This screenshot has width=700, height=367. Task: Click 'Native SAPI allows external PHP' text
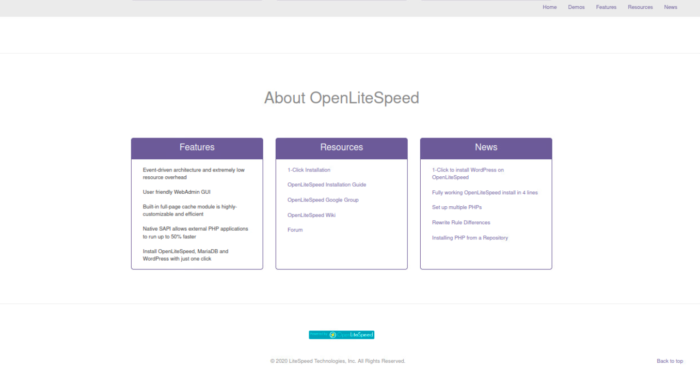click(x=195, y=233)
